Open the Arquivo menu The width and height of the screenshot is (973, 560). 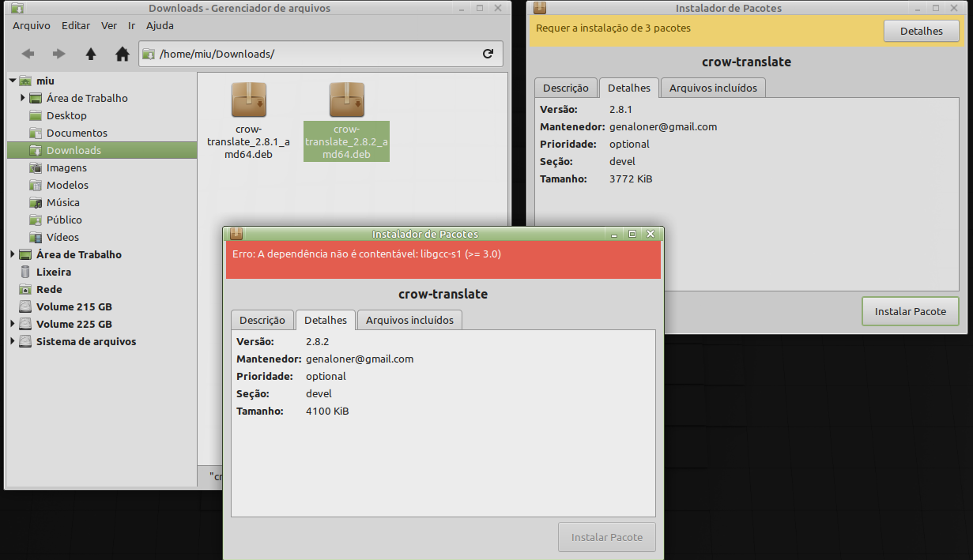(32, 25)
